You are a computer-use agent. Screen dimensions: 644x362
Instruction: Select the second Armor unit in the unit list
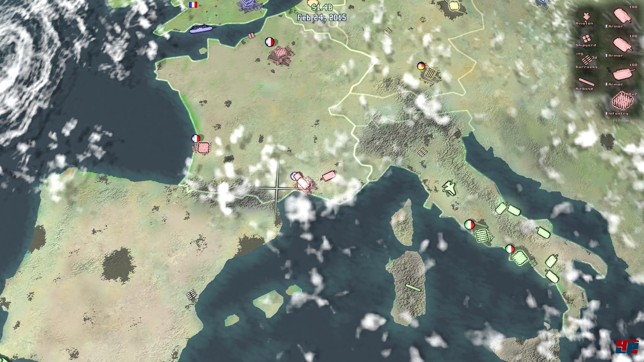point(623,45)
